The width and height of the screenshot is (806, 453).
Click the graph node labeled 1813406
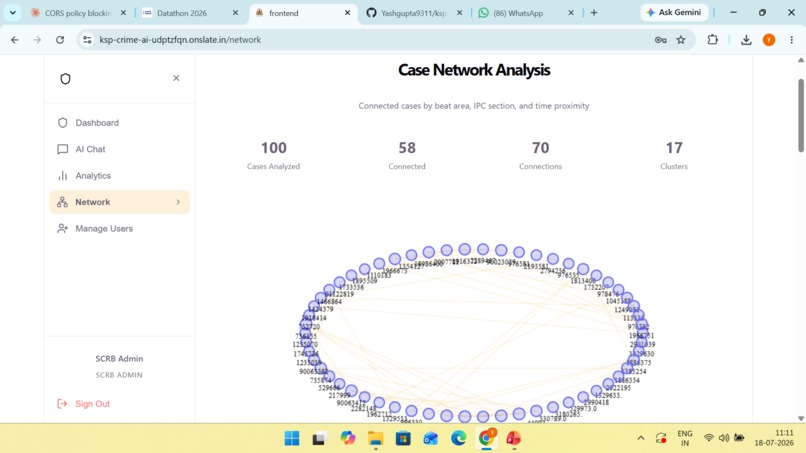pyautogui.click(x=583, y=269)
